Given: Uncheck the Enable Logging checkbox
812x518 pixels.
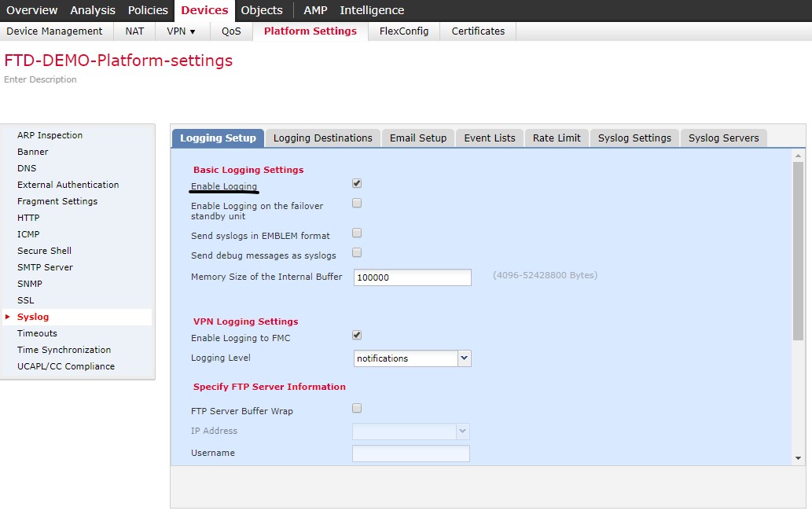Looking at the screenshot, I should coord(356,183).
